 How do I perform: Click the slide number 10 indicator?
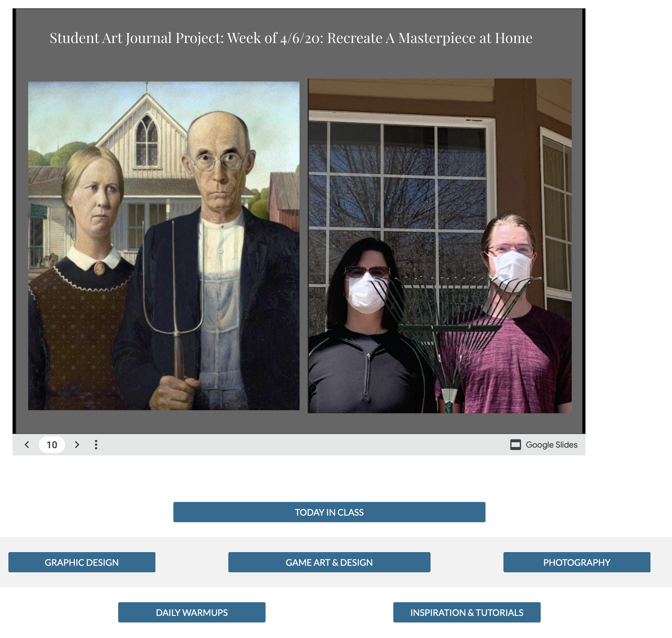(x=52, y=445)
